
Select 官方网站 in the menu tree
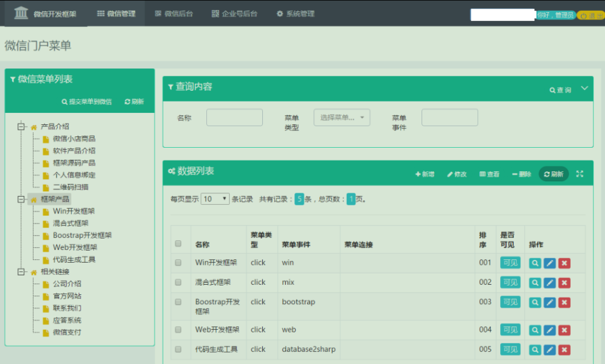[x=67, y=295]
